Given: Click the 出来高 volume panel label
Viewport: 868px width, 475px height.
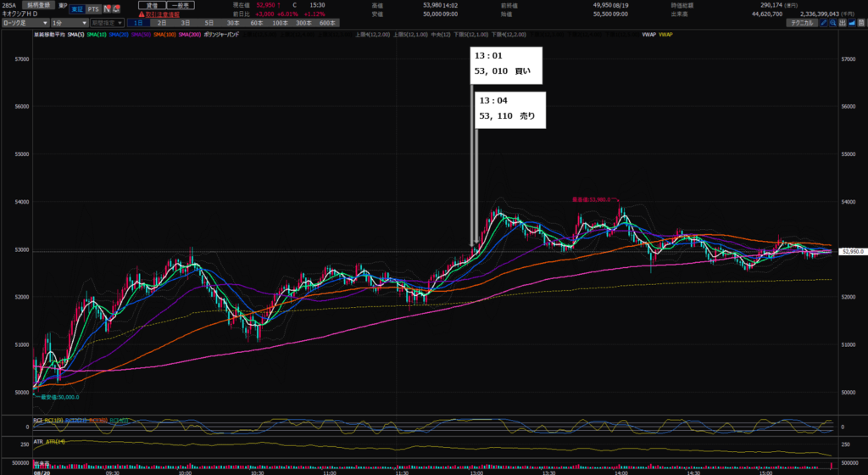Looking at the screenshot, I should click(42, 462).
